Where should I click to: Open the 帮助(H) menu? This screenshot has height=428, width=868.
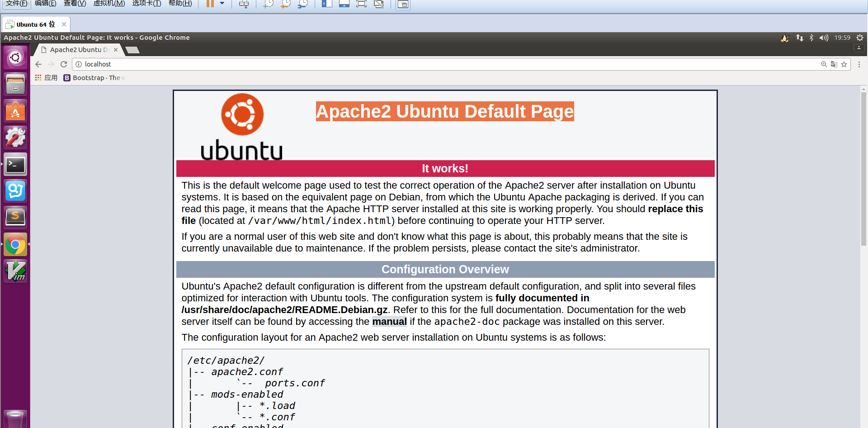[x=180, y=4]
